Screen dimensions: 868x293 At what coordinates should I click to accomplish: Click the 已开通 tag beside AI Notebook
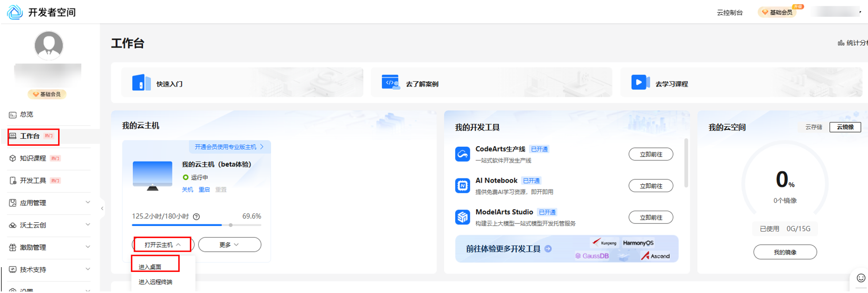coord(532,181)
